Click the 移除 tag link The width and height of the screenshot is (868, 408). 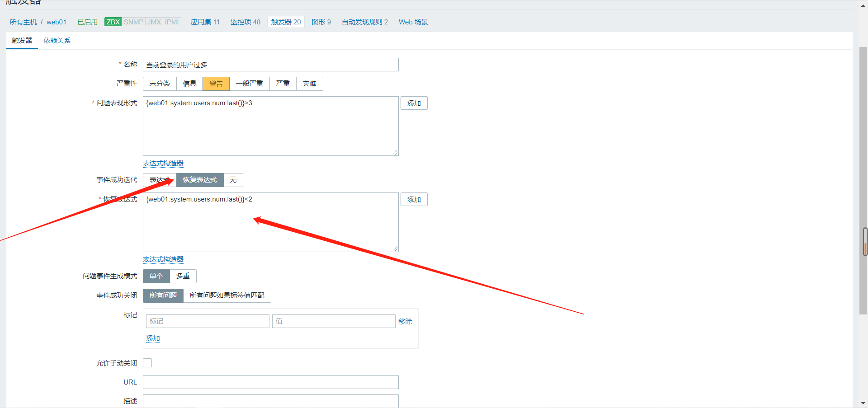coord(405,321)
